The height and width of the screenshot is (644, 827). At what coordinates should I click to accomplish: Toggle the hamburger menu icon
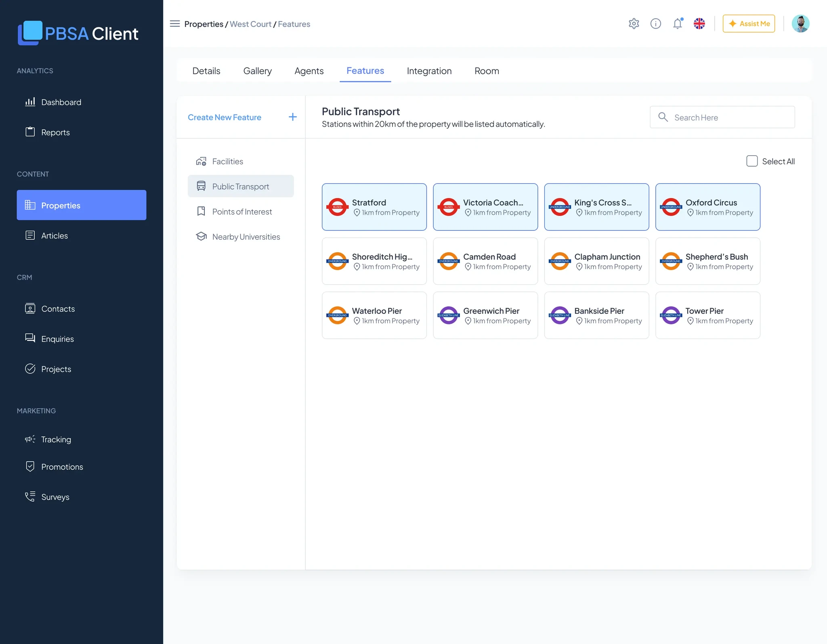[x=175, y=24]
